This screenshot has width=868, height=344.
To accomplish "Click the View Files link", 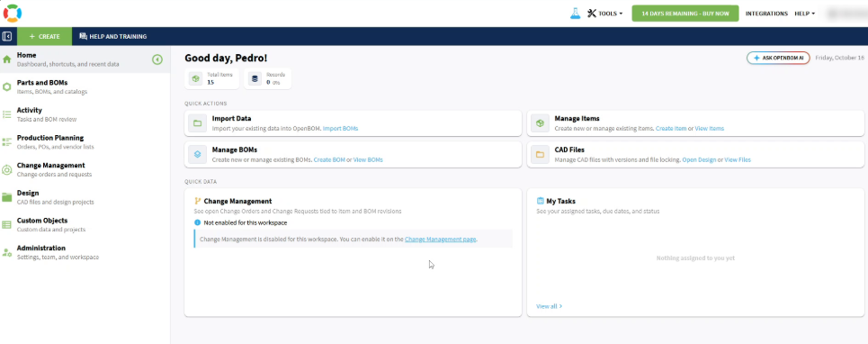I will (738, 159).
